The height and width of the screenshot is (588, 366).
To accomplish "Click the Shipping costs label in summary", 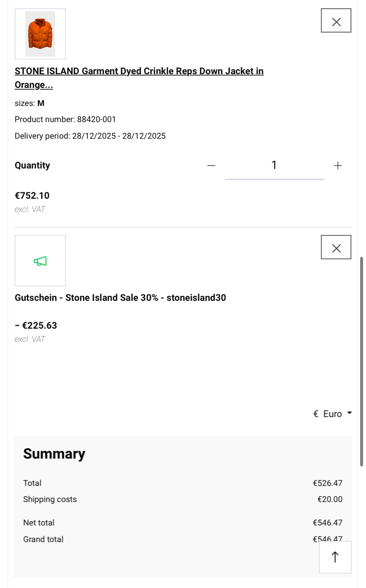I will (x=50, y=499).
